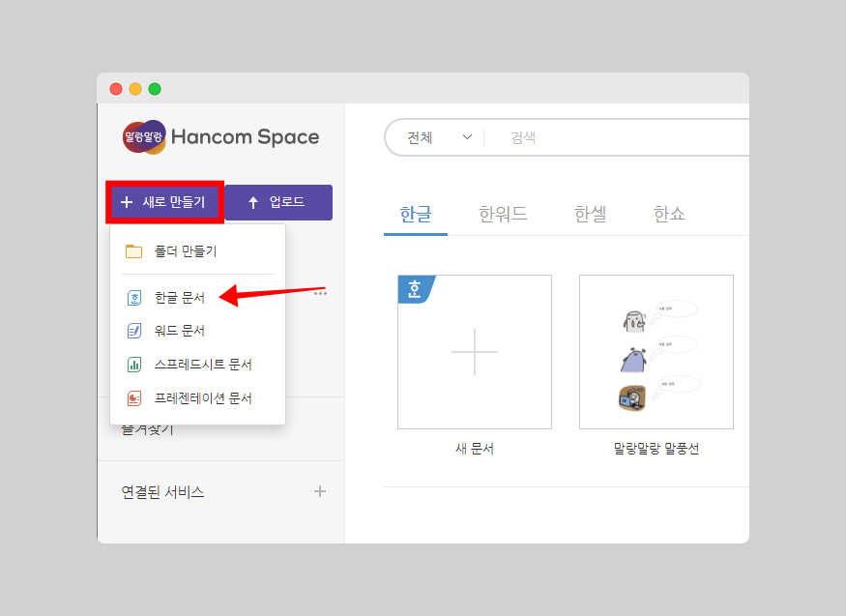The width and height of the screenshot is (846, 616).
Task: Open the 새 문서 blank template thumbnail
Action: (475, 352)
